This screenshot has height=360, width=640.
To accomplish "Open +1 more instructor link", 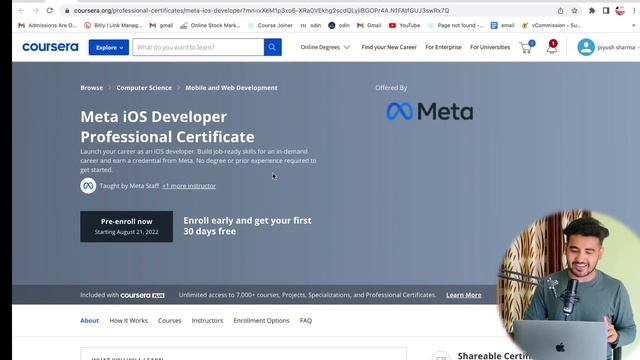I will click(x=189, y=186).
